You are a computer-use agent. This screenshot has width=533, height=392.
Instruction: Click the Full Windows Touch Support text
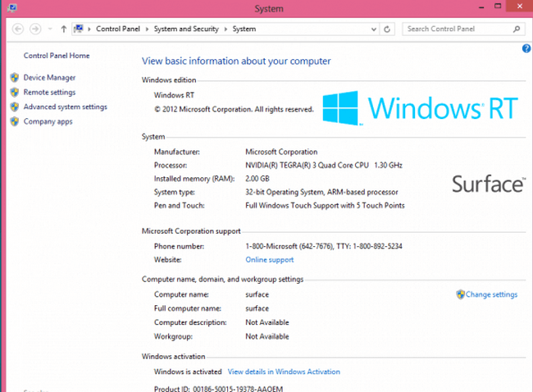point(325,205)
